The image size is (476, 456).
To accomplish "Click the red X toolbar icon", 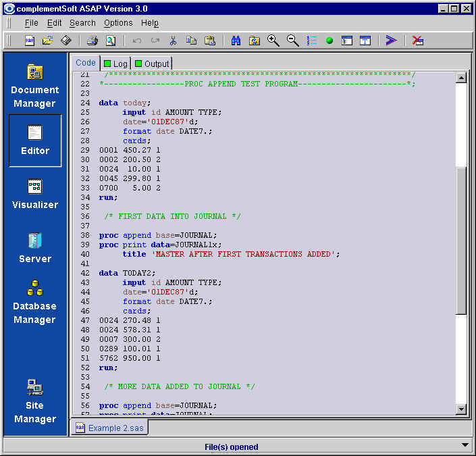I will (418, 41).
